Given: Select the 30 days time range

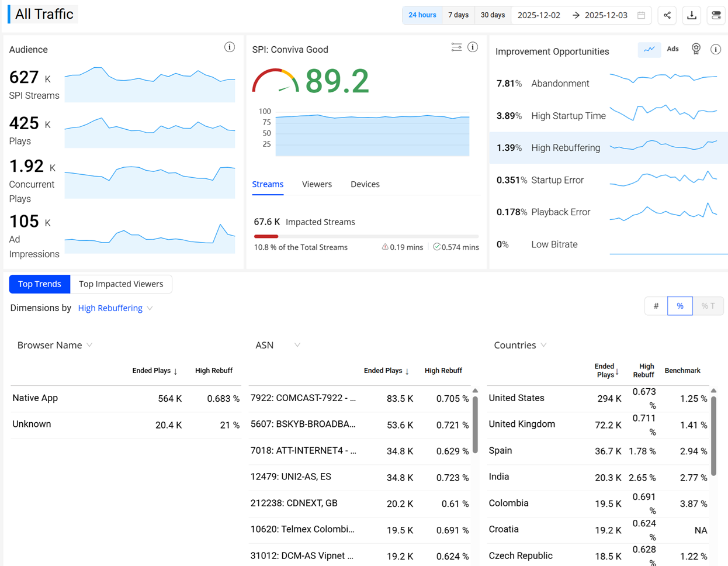Looking at the screenshot, I should [493, 15].
